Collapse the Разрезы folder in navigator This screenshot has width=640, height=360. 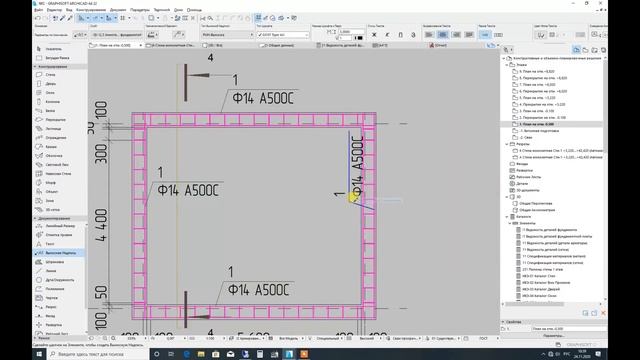coord(507,144)
